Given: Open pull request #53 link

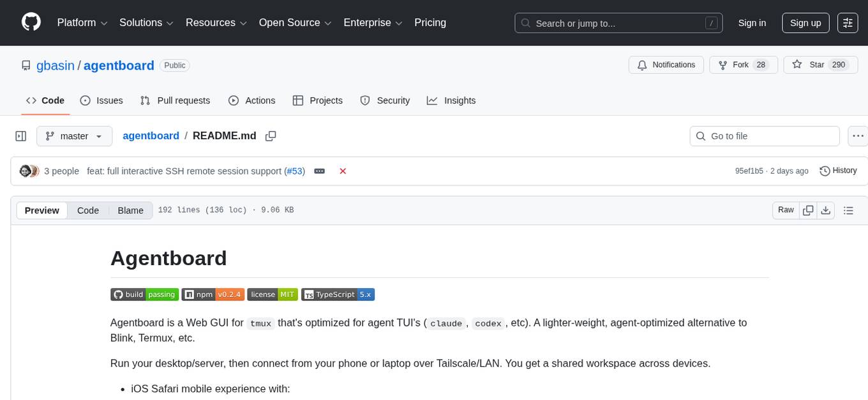Looking at the screenshot, I should tap(295, 171).
